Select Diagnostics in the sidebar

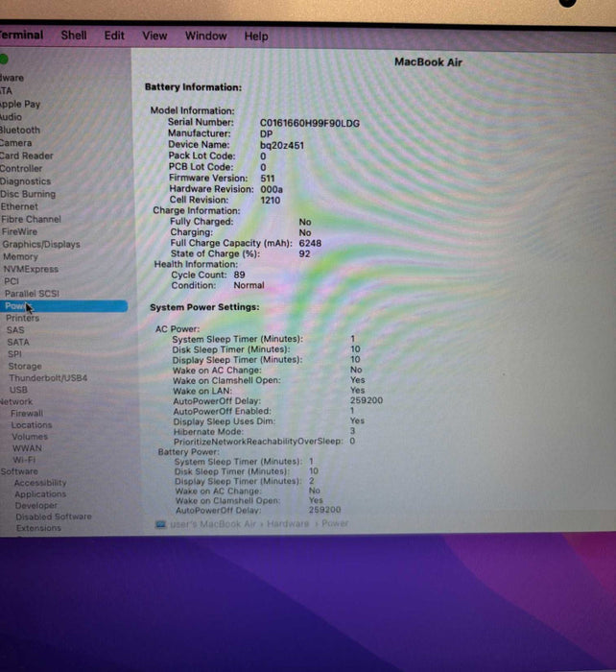click(25, 181)
